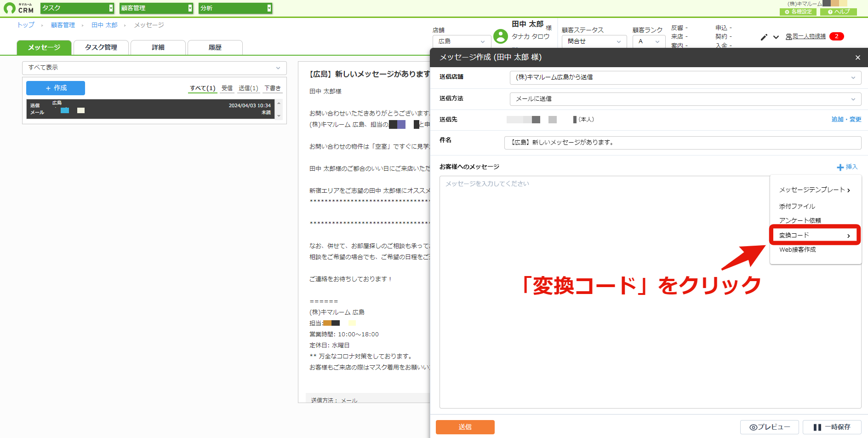Select the 送信(1) filter

(248, 88)
